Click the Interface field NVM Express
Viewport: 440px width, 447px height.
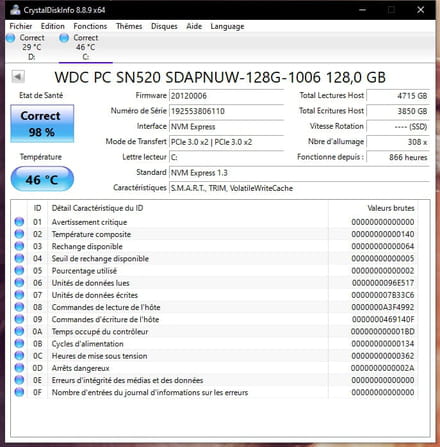(227, 127)
